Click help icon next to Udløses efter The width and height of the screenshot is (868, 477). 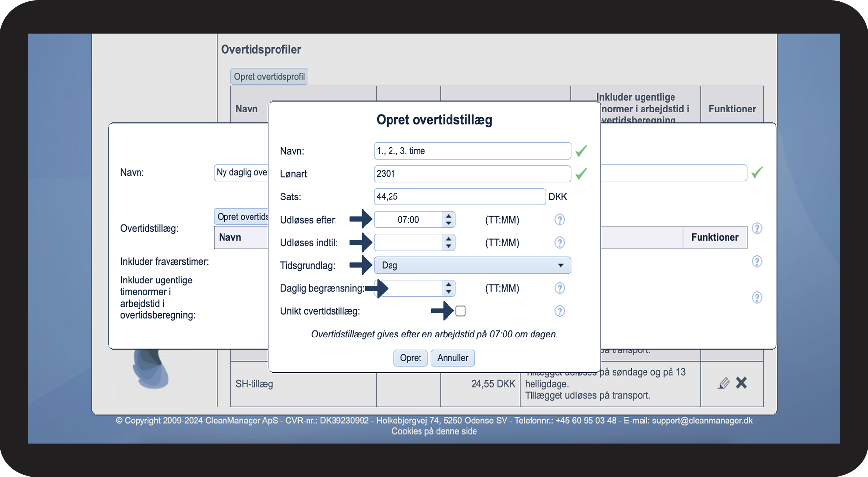point(560,220)
